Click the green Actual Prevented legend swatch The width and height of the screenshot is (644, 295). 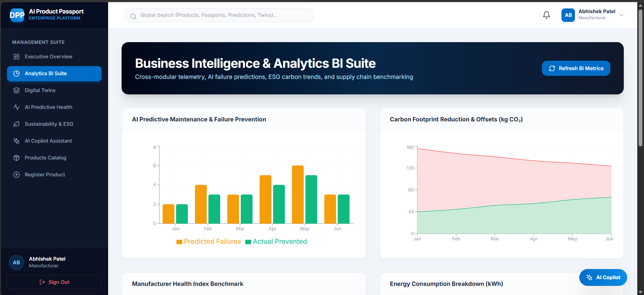tap(248, 242)
